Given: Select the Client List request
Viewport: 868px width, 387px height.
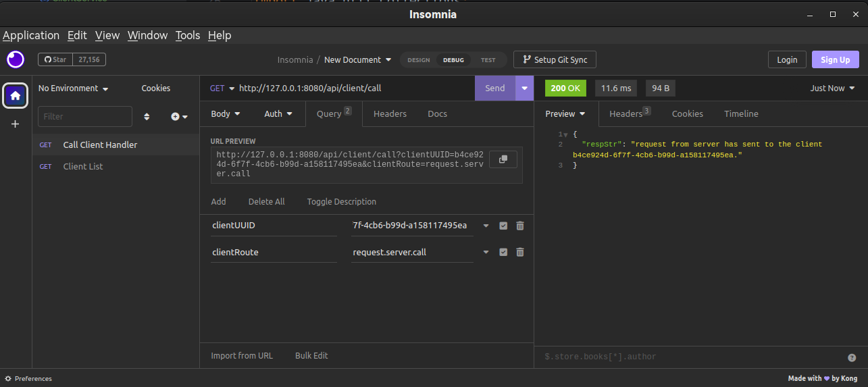Looking at the screenshot, I should [116, 166].
